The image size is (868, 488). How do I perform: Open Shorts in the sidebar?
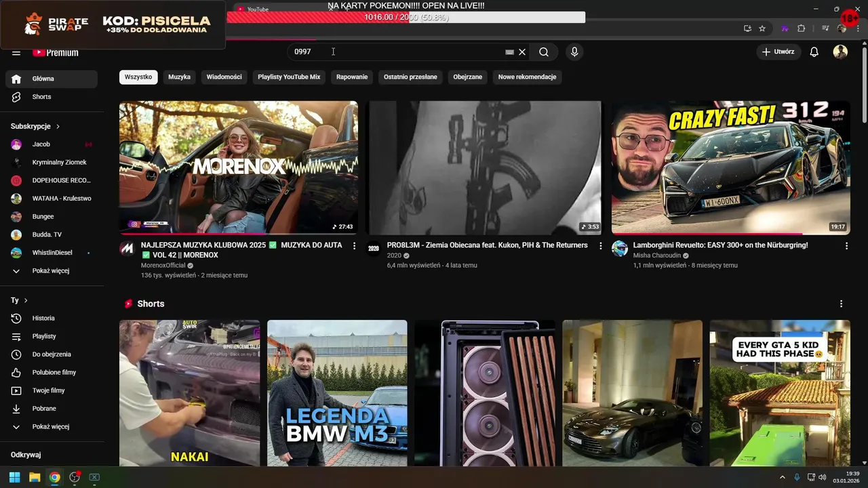point(52,97)
